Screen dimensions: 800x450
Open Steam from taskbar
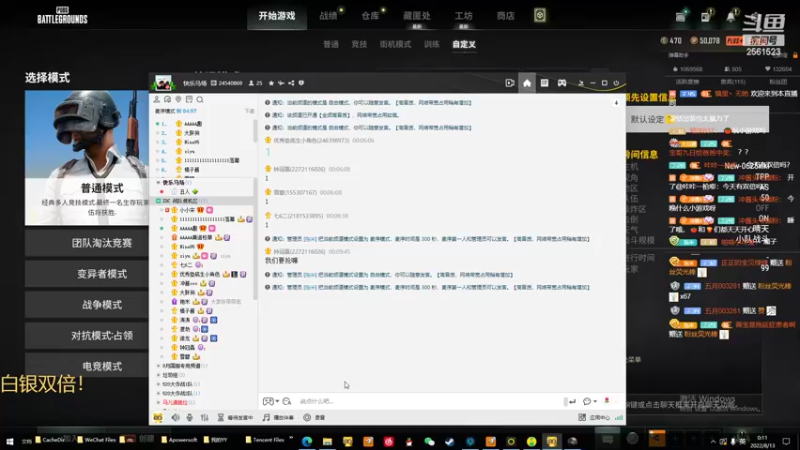pyautogui.click(x=449, y=441)
